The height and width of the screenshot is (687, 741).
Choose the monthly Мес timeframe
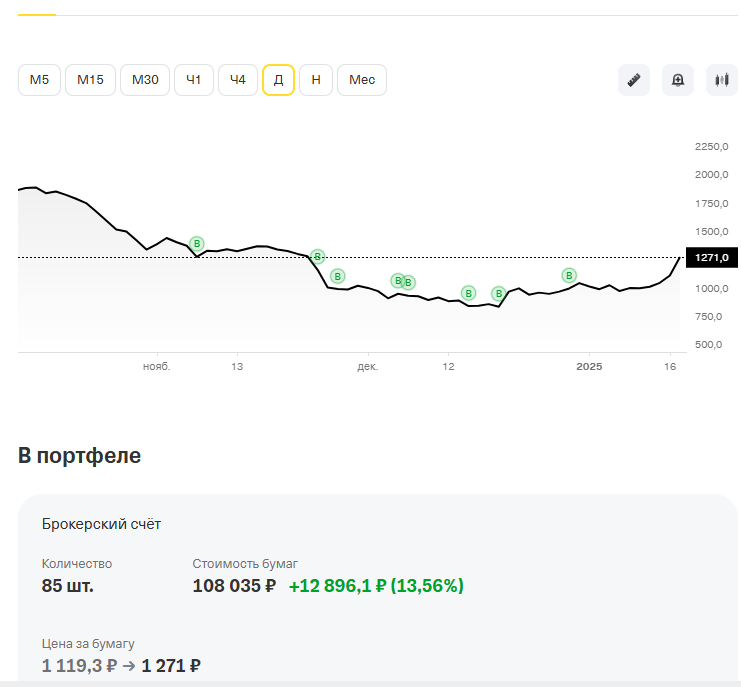[362, 80]
